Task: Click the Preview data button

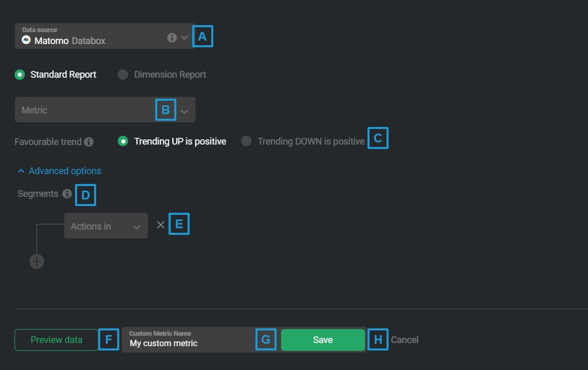Action: [x=56, y=340]
